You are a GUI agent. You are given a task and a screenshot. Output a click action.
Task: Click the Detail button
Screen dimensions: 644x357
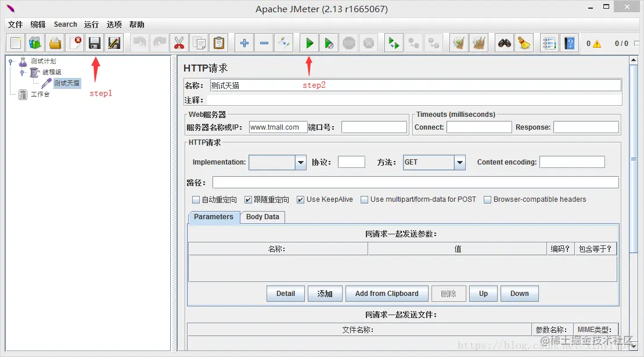286,294
